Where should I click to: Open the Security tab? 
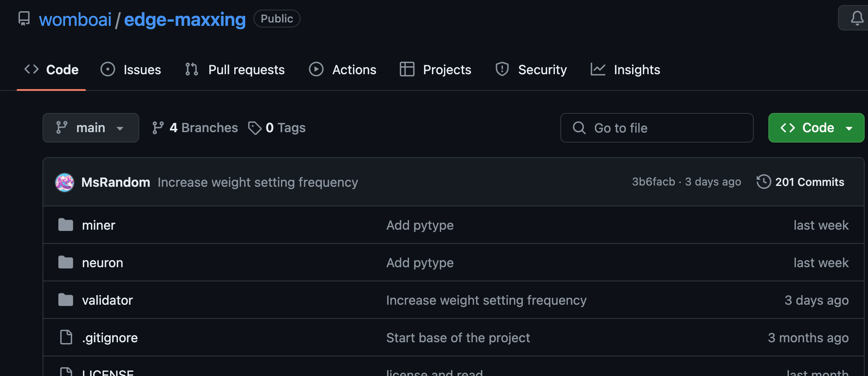[x=531, y=70]
